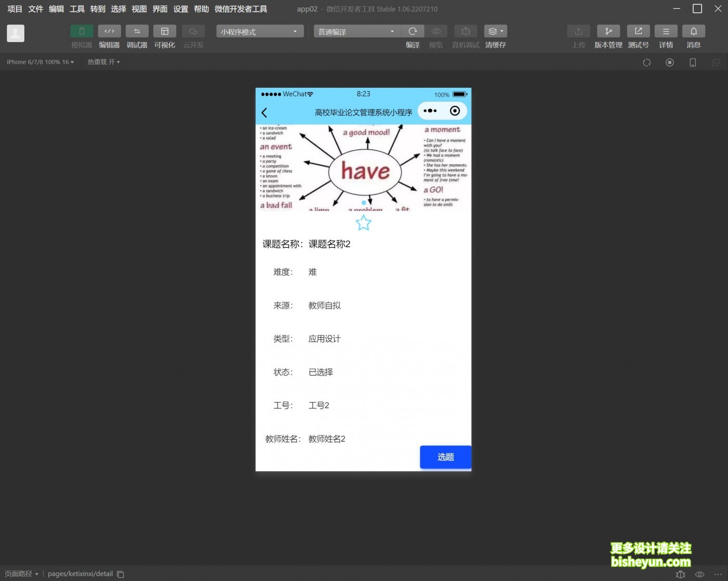728x581 pixels.
Task: Click the user avatar icon
Action: (x=16, y=33)
